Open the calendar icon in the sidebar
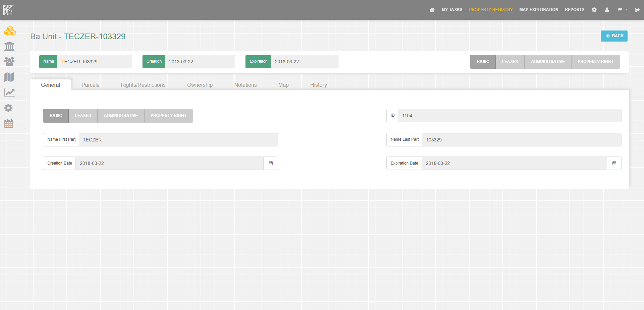The height and width of the screenshot is (310, 644). pos(9,123)
